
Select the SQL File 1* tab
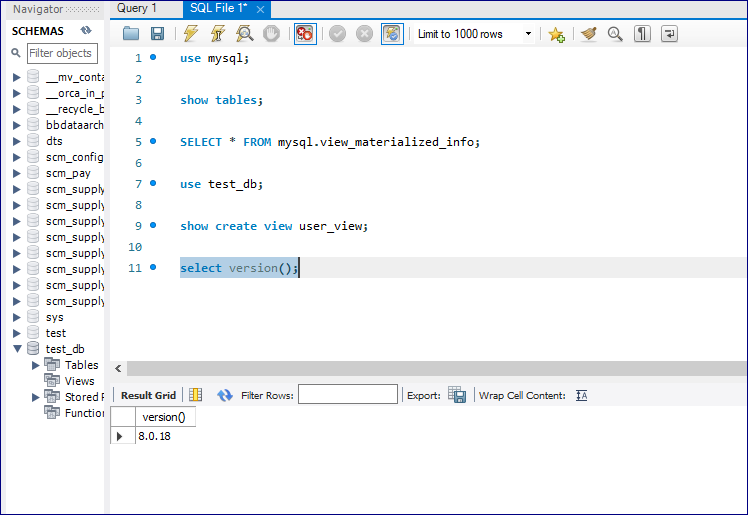pyautogui.click(x=218, y=8)
